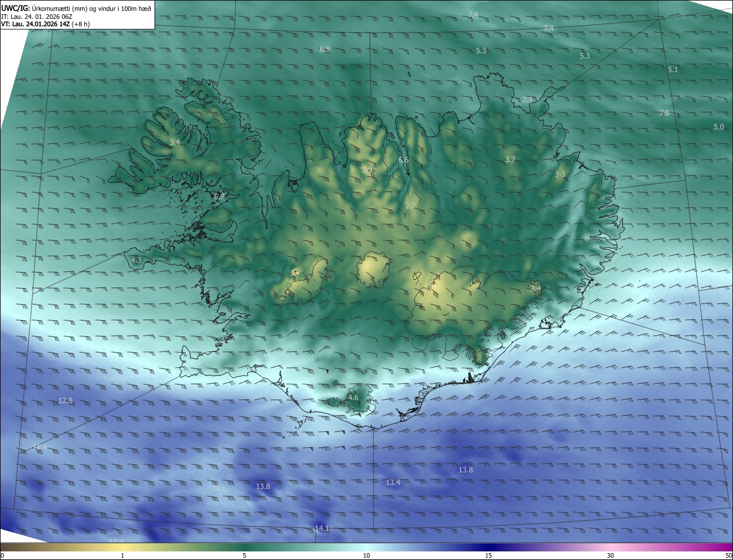This screenshot has height=560, width=733.
Task: Click the 2.7 value label
Action: 410,206
